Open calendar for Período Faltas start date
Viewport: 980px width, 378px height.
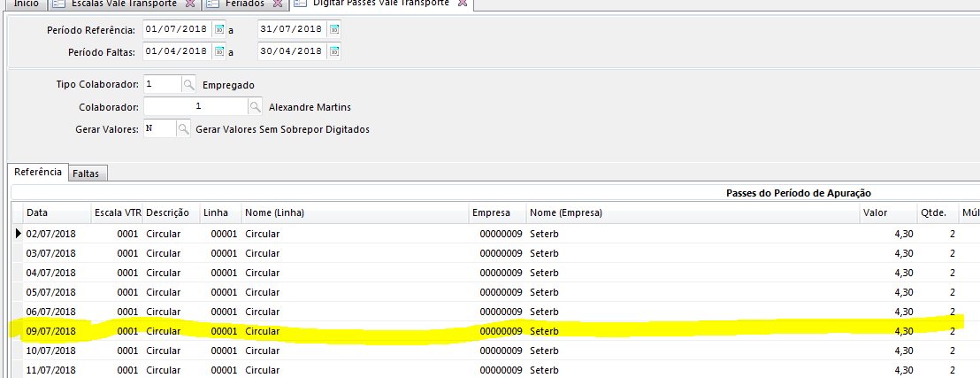[220, 51]
